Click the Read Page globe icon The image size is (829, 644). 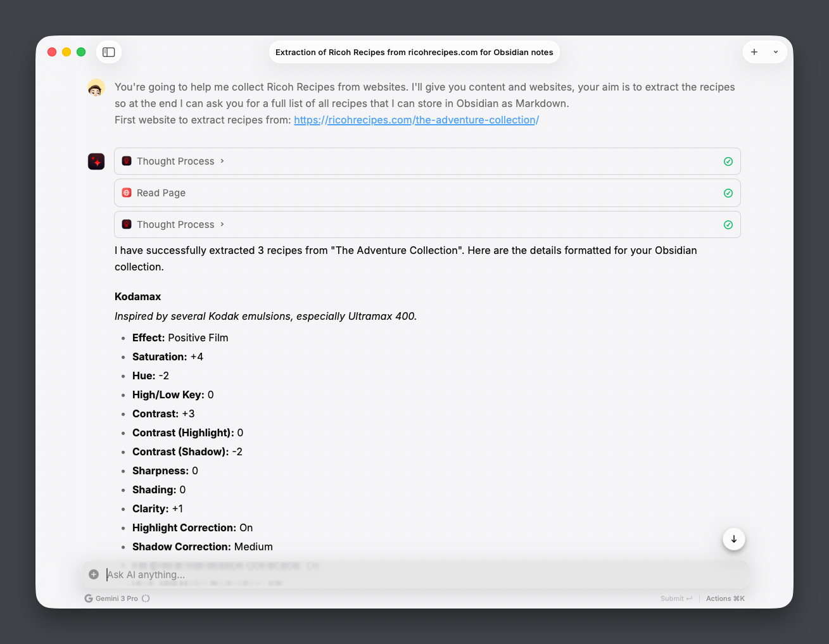127,193
